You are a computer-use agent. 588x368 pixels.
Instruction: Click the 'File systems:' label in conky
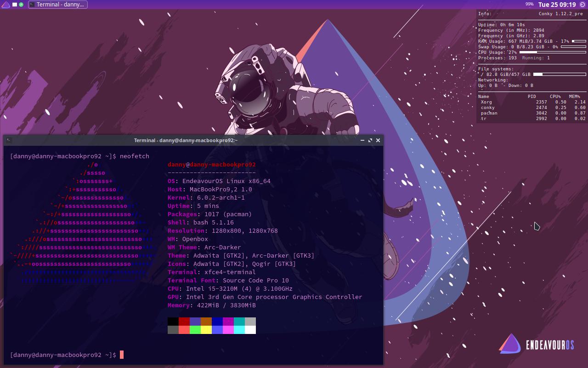coord(496,69)
